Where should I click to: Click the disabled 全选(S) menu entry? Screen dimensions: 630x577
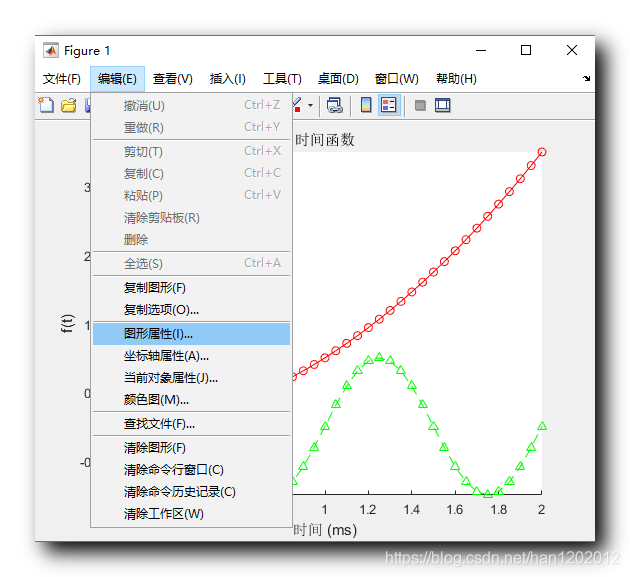191,264
